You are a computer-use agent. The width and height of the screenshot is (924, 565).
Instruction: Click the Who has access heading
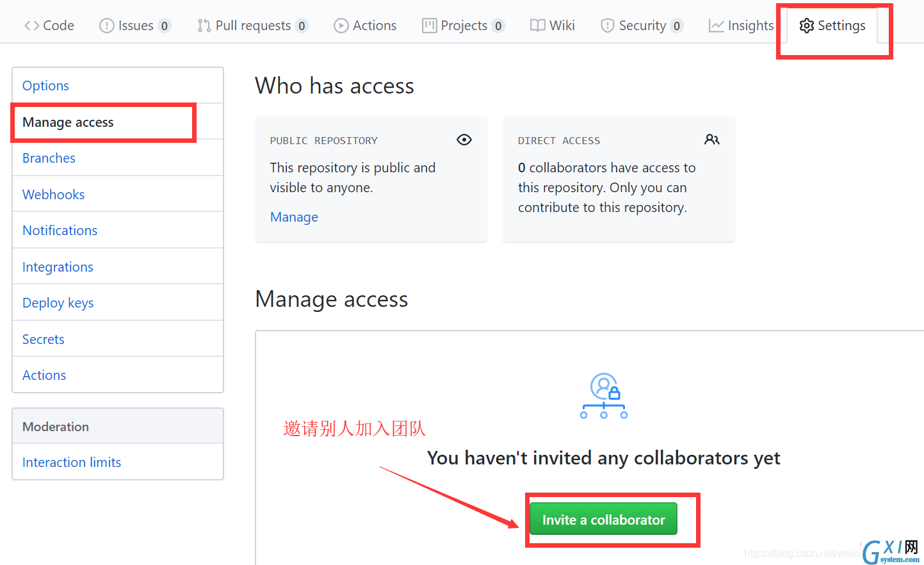[x=334, y=86]
